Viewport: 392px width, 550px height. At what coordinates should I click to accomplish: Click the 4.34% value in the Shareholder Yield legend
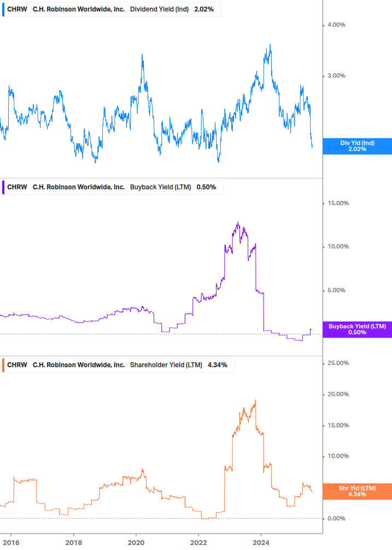218,365
